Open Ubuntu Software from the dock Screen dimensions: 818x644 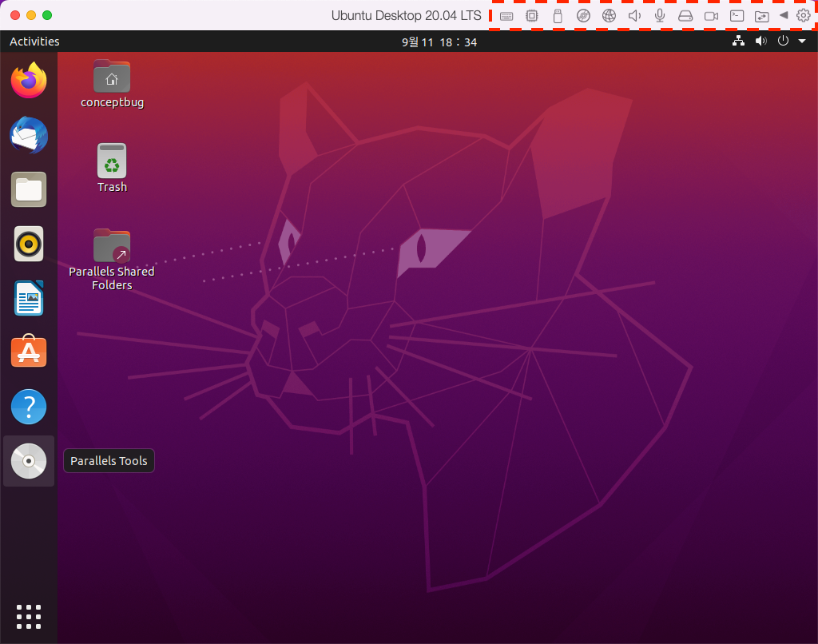pos(29,352)
